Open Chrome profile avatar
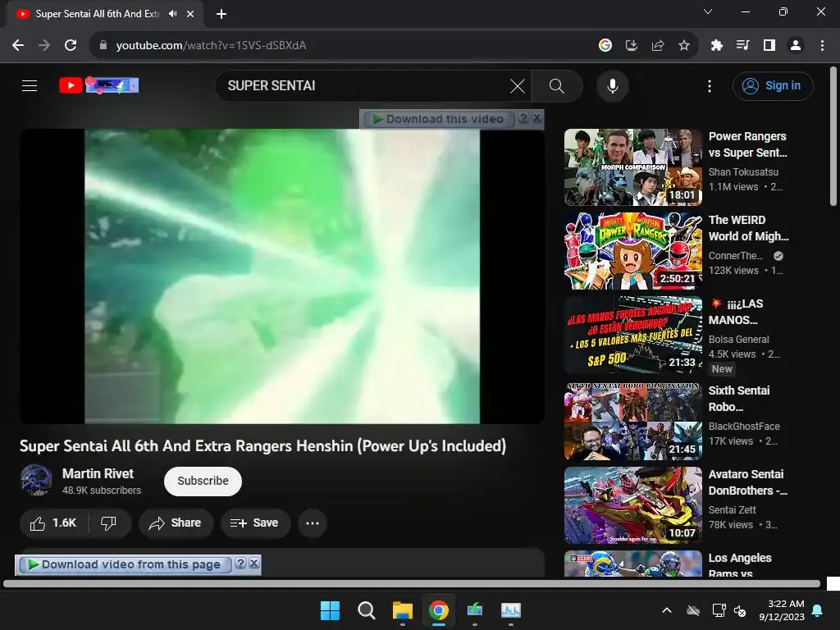The height and width of the screenshot is (630, 840). pyautogui.click(x=796, y=46)
